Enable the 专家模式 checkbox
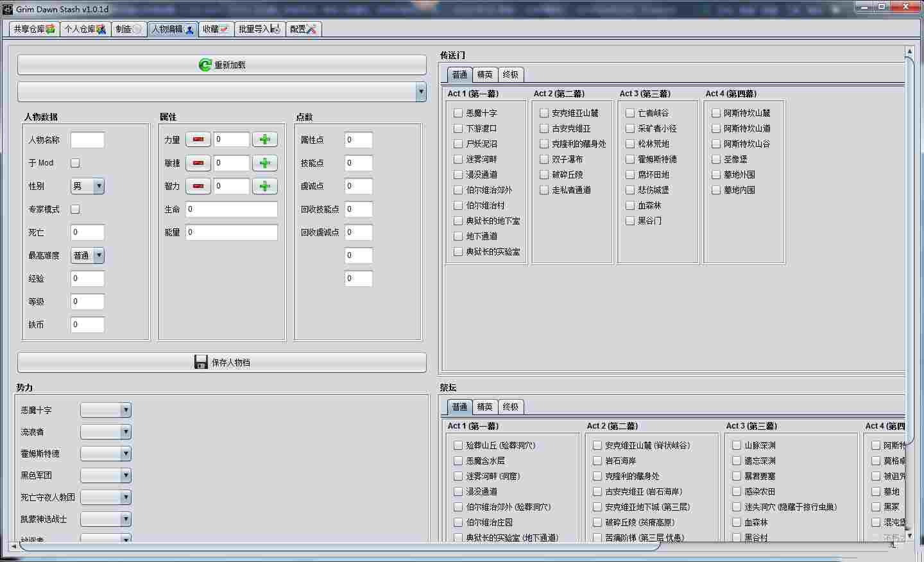Screen dimensions: 924x562 (75, 209)
